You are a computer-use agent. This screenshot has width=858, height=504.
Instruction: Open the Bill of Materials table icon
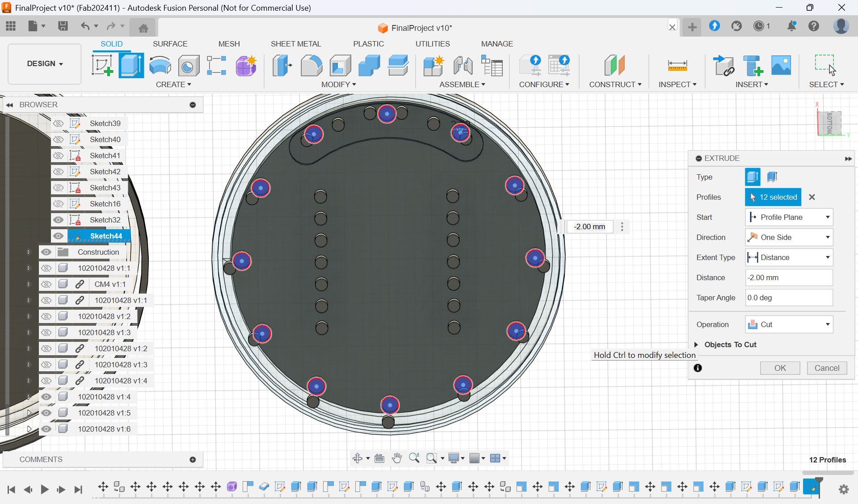492,65
